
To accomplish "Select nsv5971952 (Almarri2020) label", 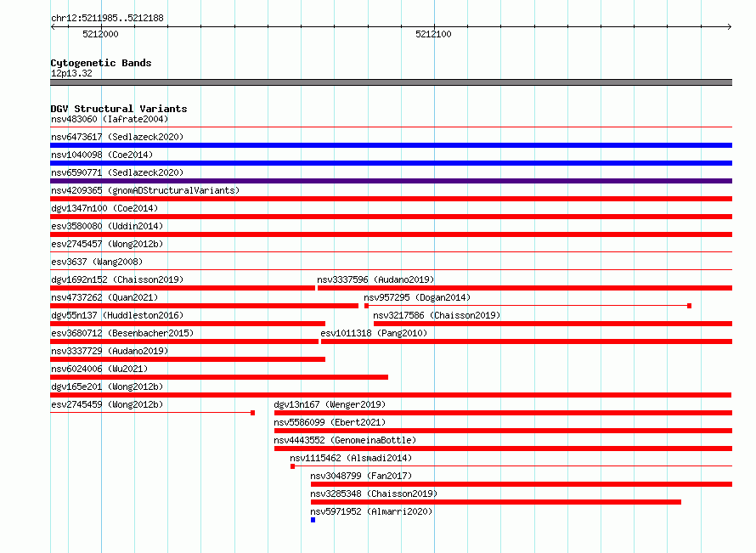I will pyautogui.click(x=371, y=511).
